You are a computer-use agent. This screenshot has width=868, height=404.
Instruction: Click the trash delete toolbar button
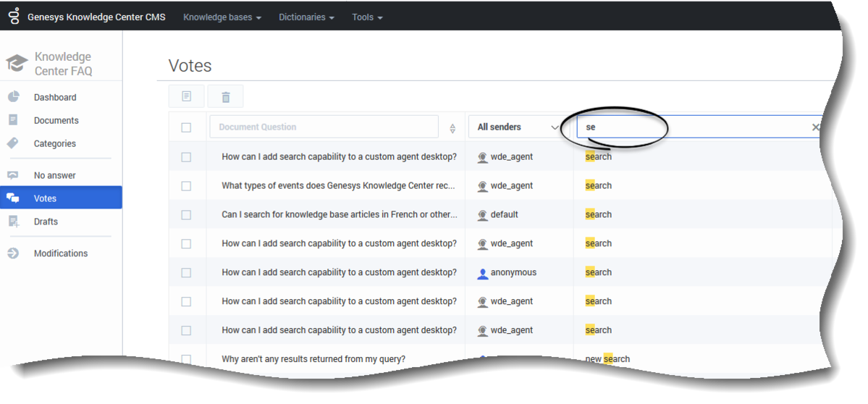(x=225, y=96)
